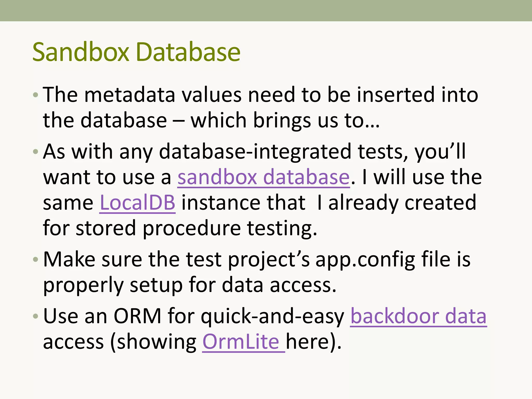Click the "backdoor data" hyperlink
Image resolution: width=532 pixels, height=399 pixels.
(x=418, y=316)
